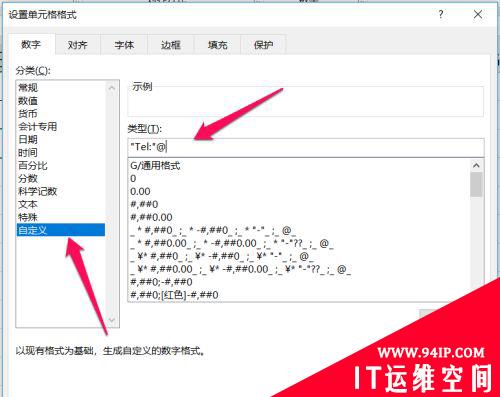Click the format list scroll up arrow
The width and height of the screenshot is (500, 397).
[x=476, y=165]
